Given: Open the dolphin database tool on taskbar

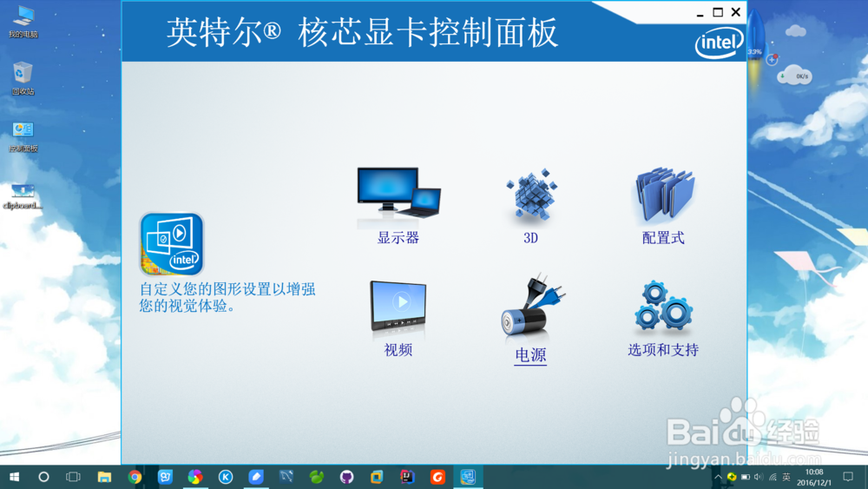Looking at the screenshot, I should pyautogui.click(x=286, y=477).
